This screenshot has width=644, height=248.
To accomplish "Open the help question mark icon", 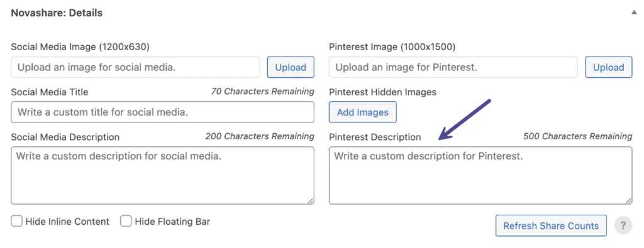I will point(623,225).
